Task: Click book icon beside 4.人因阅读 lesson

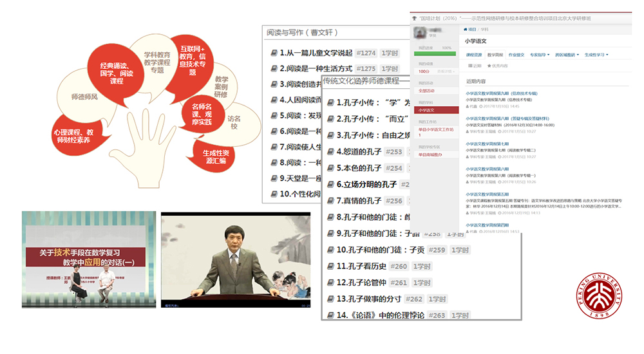Action: pyautogui.click(x=274, y=100)
